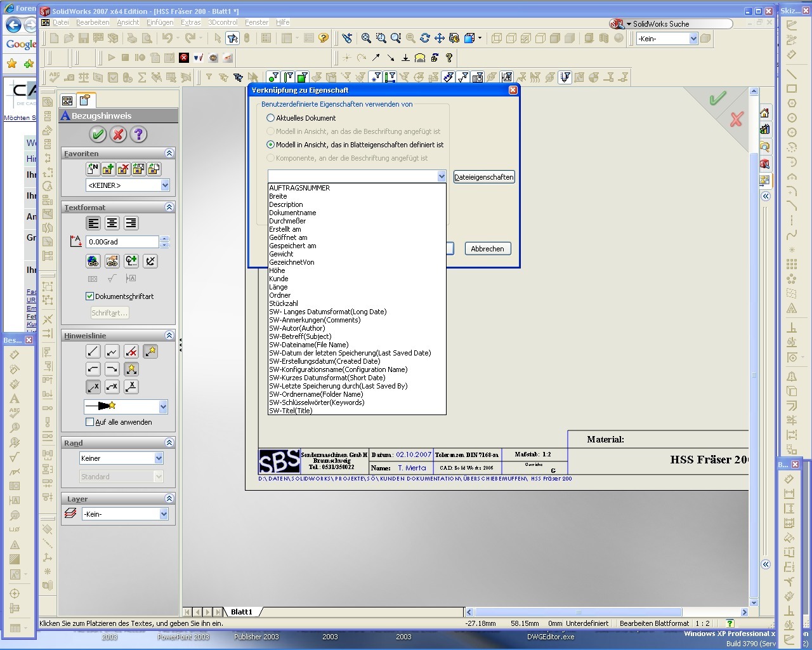Viewport: 812px width, 650px height.
Task: Click the angle field showing 0.00Grad
Action: point(122,242)
